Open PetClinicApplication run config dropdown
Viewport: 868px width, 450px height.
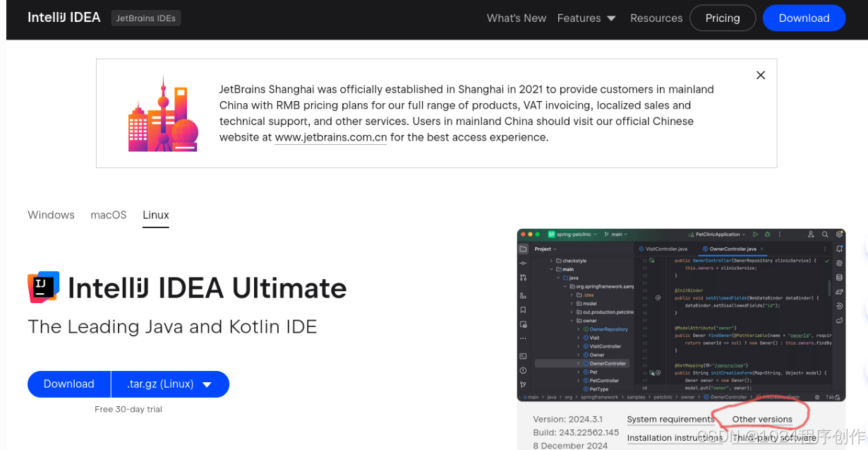717,235
